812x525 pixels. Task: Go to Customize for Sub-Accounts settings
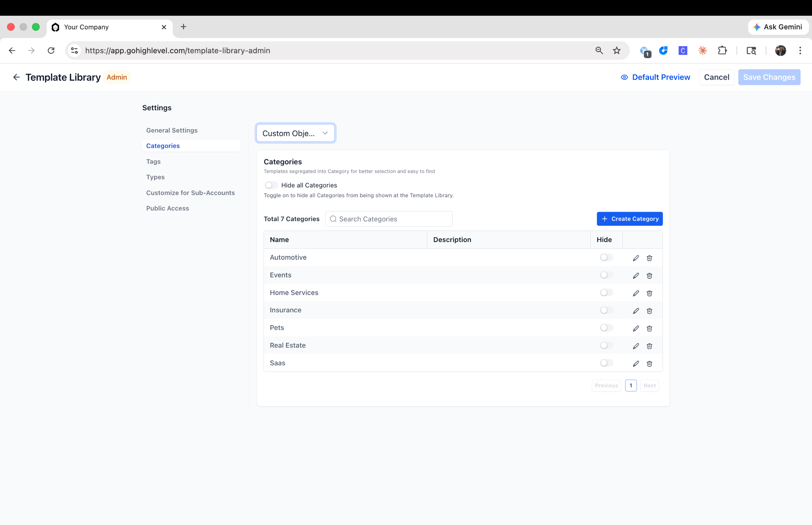pos(190,193)
